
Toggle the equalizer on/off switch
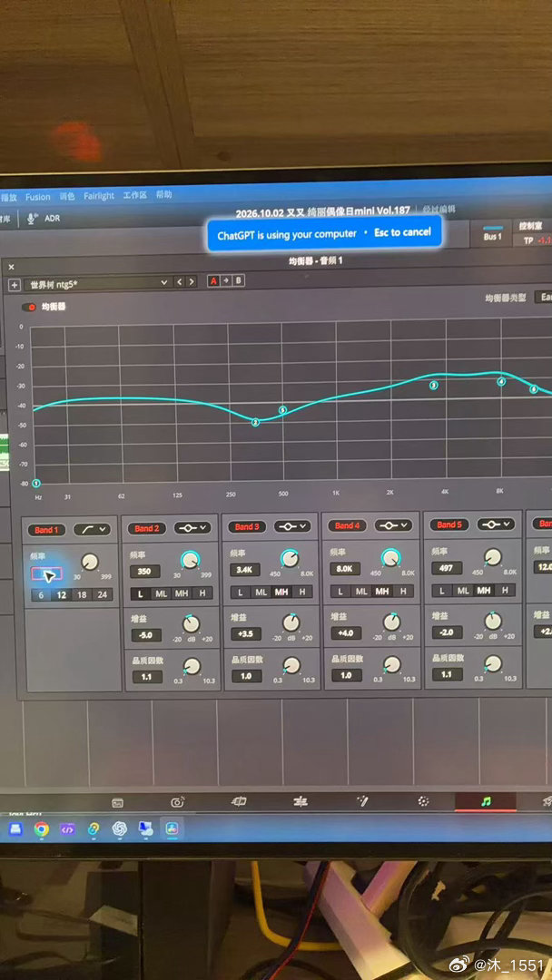coord(29,307)
